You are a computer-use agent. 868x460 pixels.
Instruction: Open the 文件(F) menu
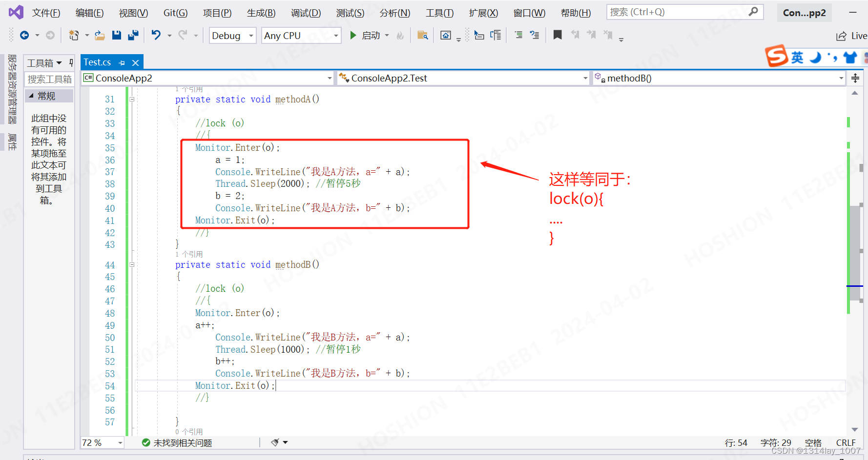[46, 13]
